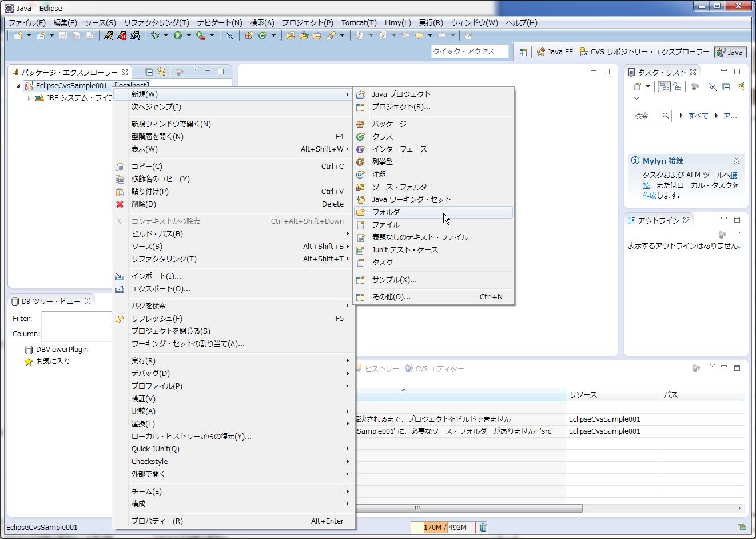Run garbage collector via trash icon
756x539 pixels.
click(483, 527)
